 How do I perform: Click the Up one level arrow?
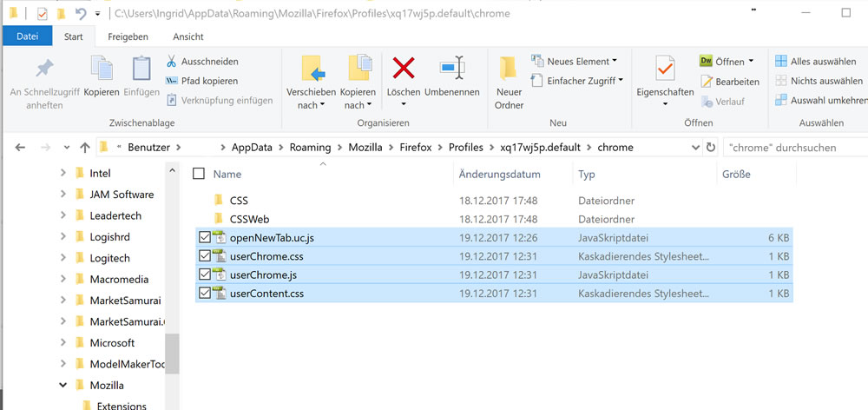click(x=85, y=148)
